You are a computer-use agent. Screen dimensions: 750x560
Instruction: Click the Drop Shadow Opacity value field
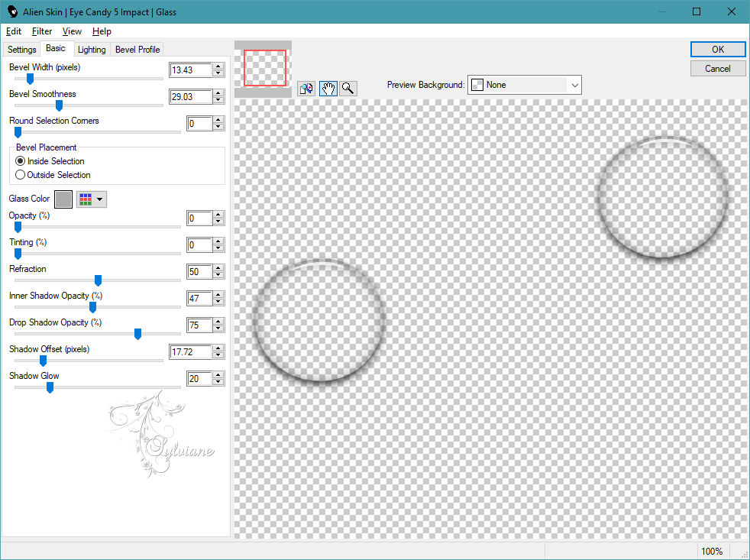tap(199, 325)
